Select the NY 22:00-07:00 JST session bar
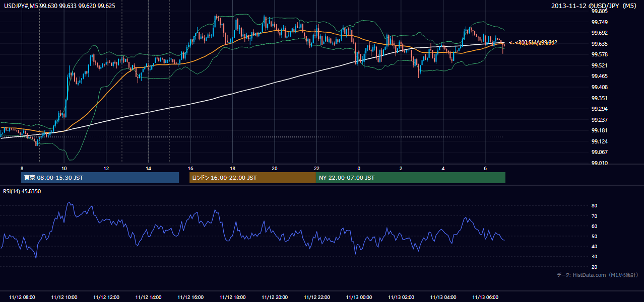The width and height of the screenshot is (644, 302). pos(410,178)
